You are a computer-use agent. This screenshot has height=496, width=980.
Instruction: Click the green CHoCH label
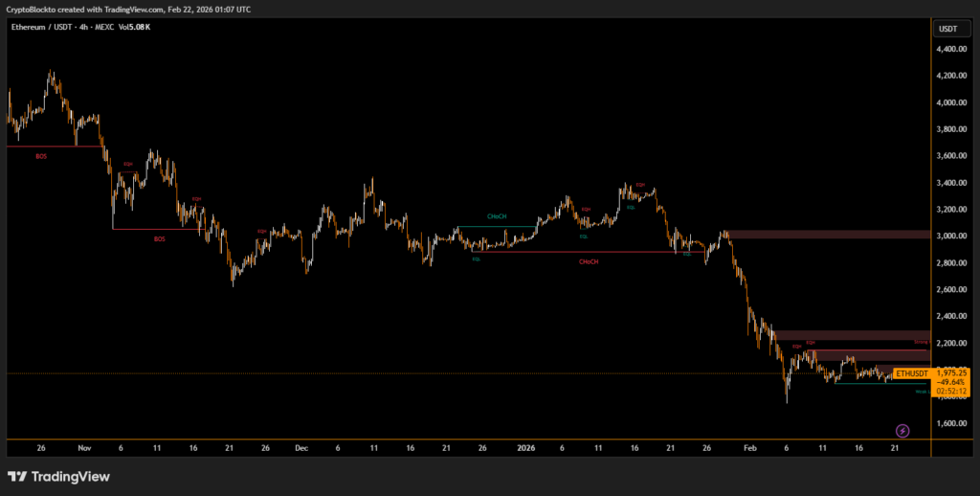click(x=497, y=216)
